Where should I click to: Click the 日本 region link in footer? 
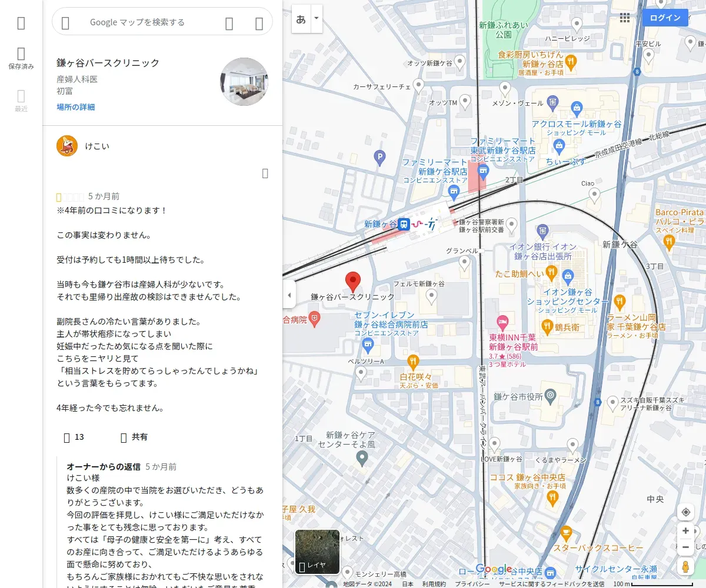[408, 584]
